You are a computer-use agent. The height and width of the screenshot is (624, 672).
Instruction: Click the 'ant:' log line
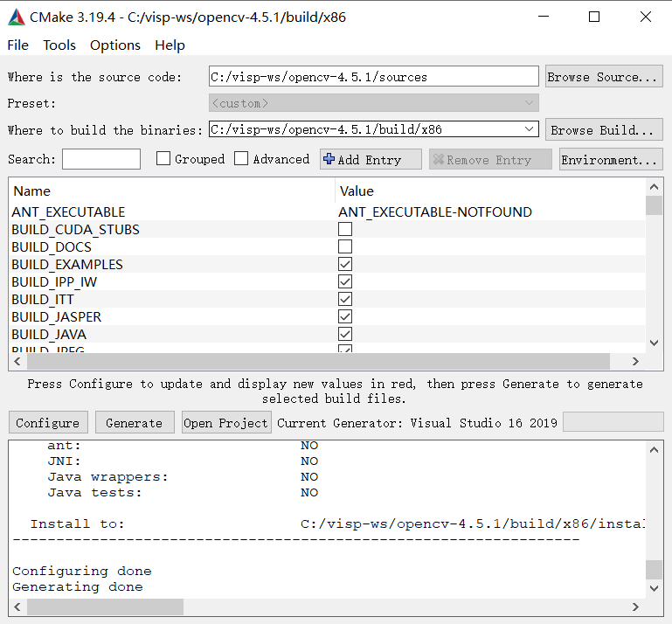click(64, 446)
